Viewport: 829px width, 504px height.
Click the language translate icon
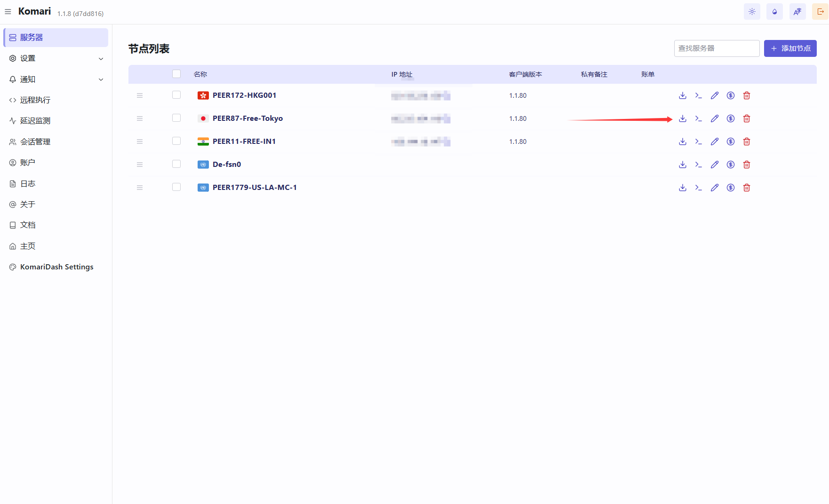(797, 12)
